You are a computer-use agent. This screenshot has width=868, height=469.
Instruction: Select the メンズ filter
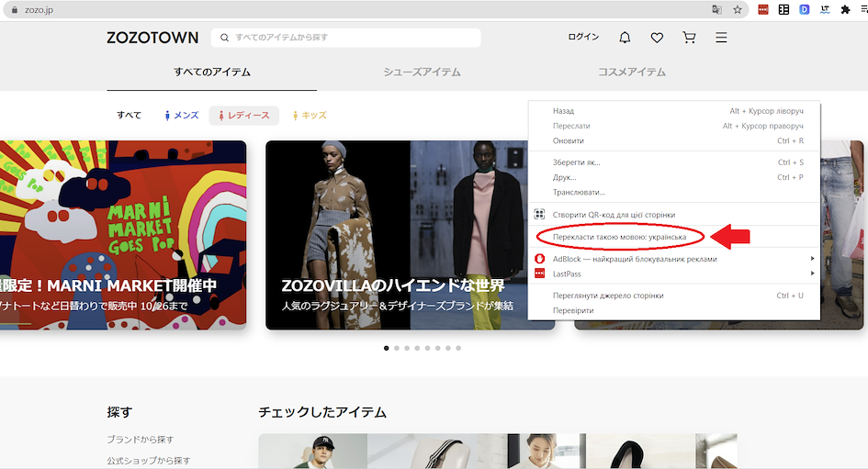(182, 115)
